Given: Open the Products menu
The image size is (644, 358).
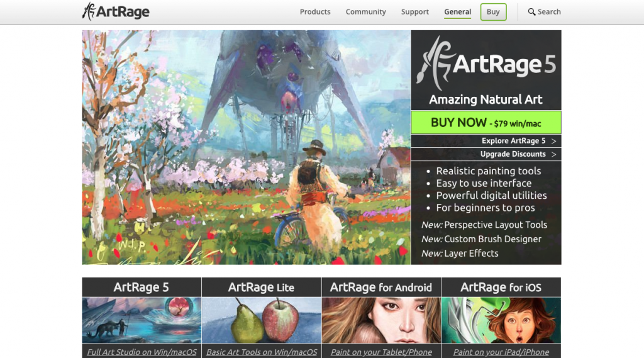Looking at the screenshot, I should [315, 12].
